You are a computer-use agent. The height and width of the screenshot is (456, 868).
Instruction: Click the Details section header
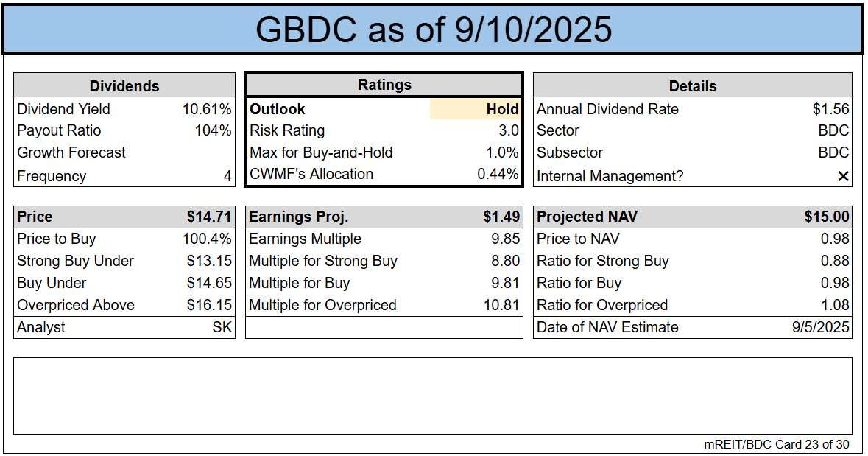(693, 86)
